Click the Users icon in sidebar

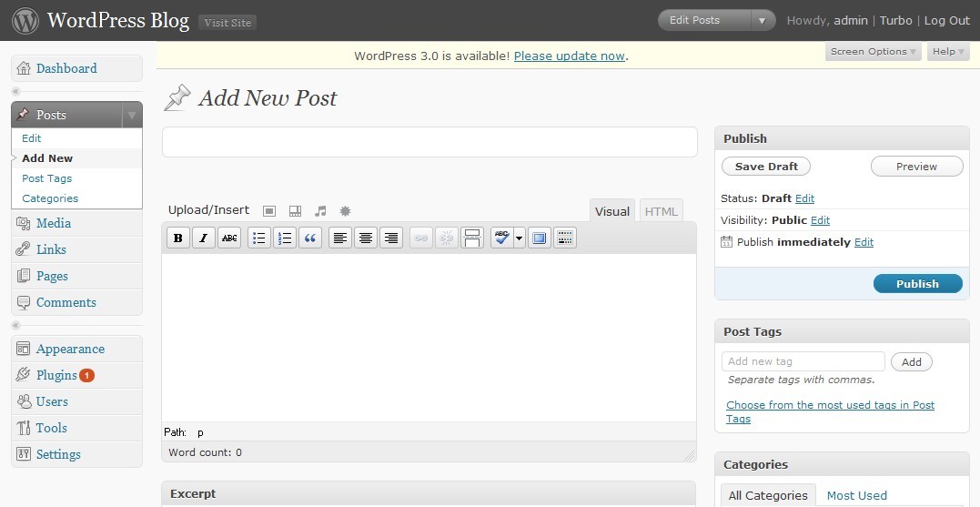tap(23, 401)
